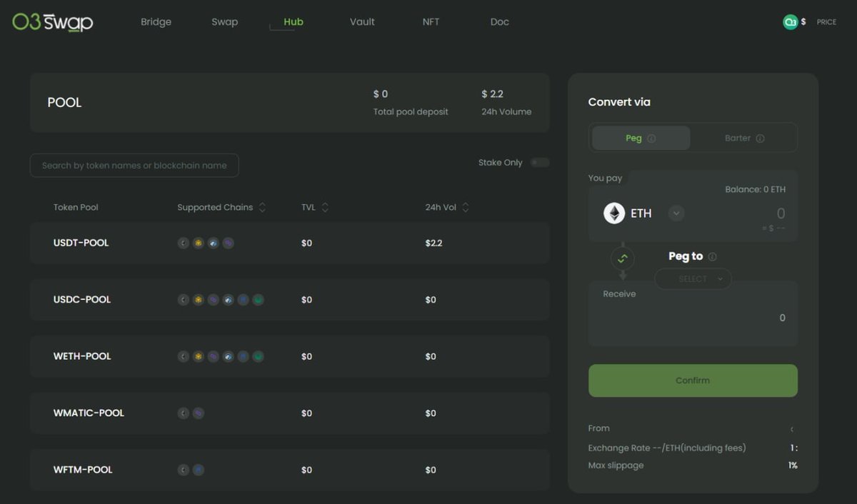Click green chain icon in USDC-POOL row
The height and width of the screenshot is (504, 857).
coord(259,300)
